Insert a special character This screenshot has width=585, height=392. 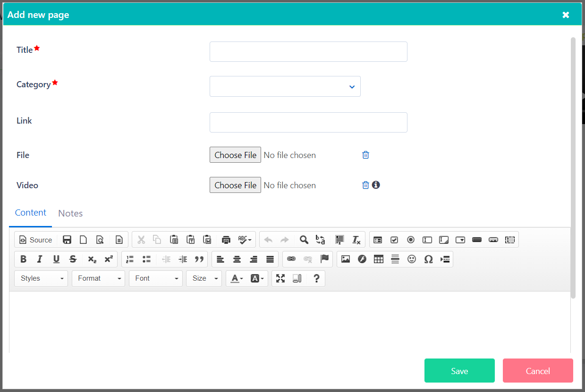point(428,259)
